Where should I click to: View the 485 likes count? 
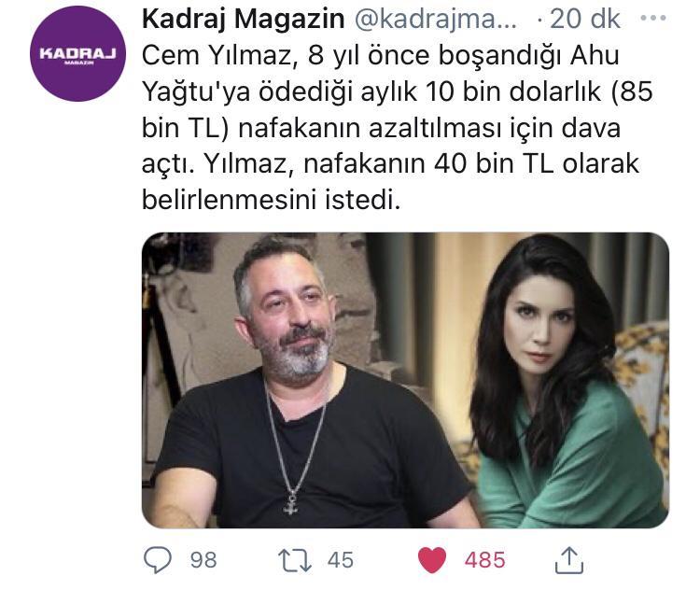[x=484, y=560]
